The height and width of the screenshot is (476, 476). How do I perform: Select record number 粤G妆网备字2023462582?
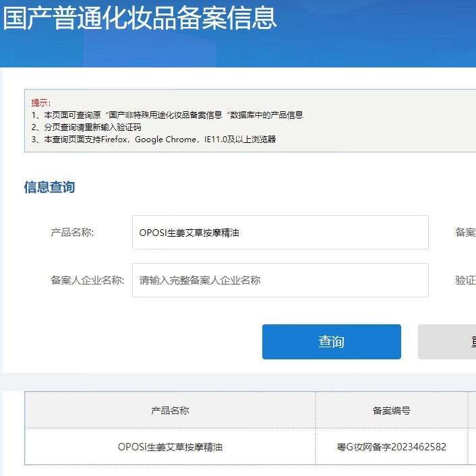pyautogui.click(x=391, y=446)
